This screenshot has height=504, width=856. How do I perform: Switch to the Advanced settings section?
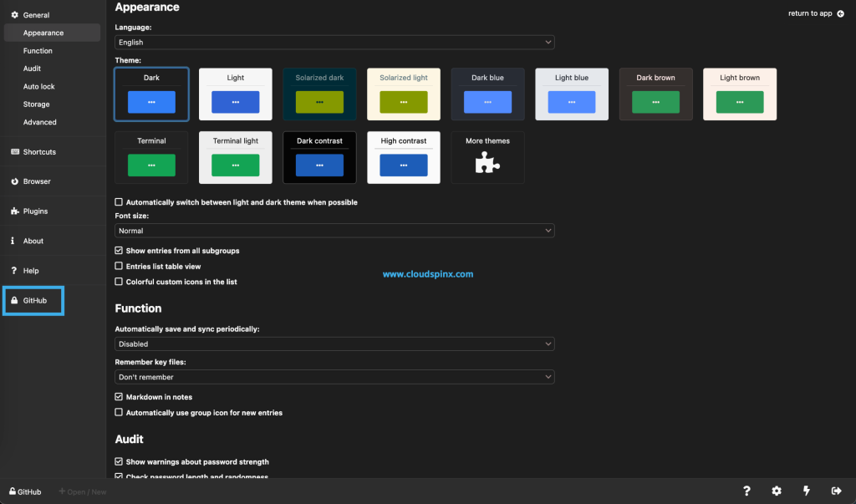coord(39,121)
